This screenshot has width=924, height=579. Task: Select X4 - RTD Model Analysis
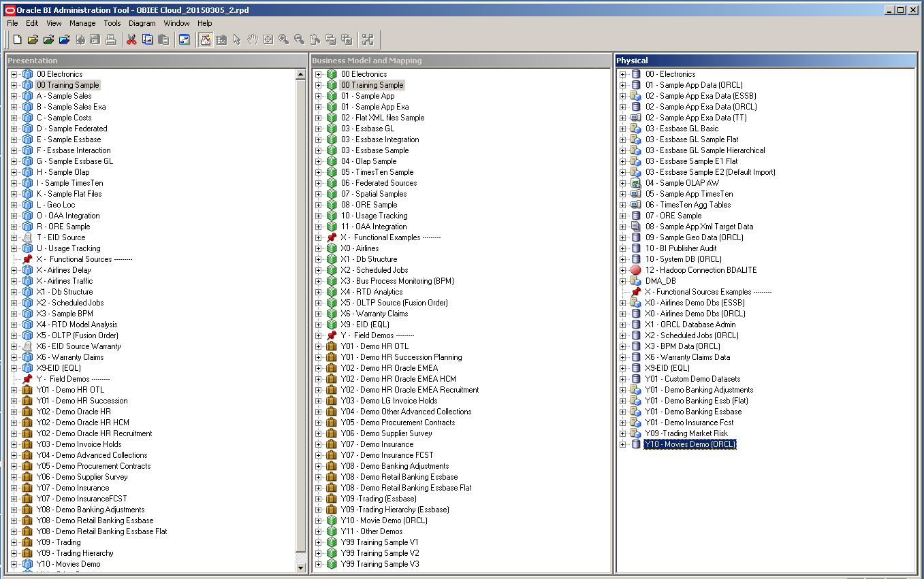click(76, 325)
